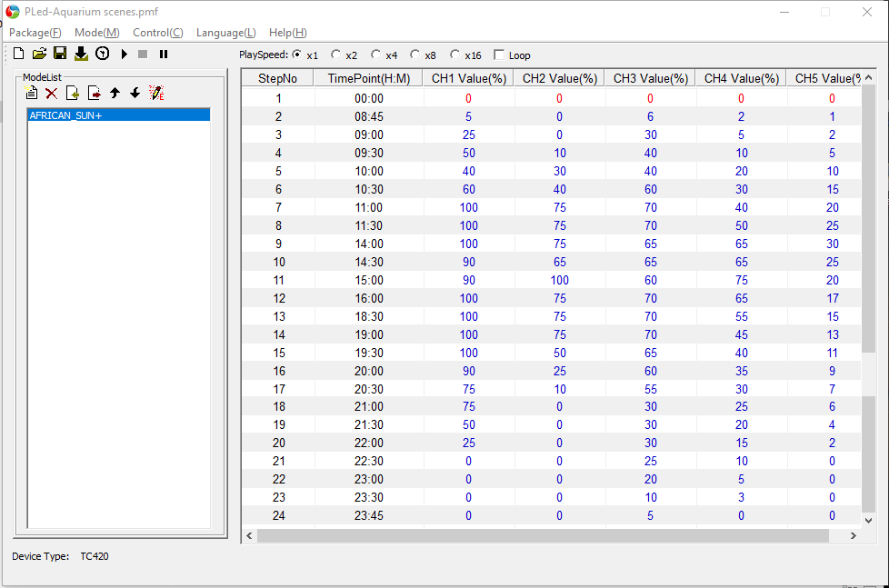Edit the selected mode with pencil icon
This screenshot has width=889, height=588.
point(156,93)
